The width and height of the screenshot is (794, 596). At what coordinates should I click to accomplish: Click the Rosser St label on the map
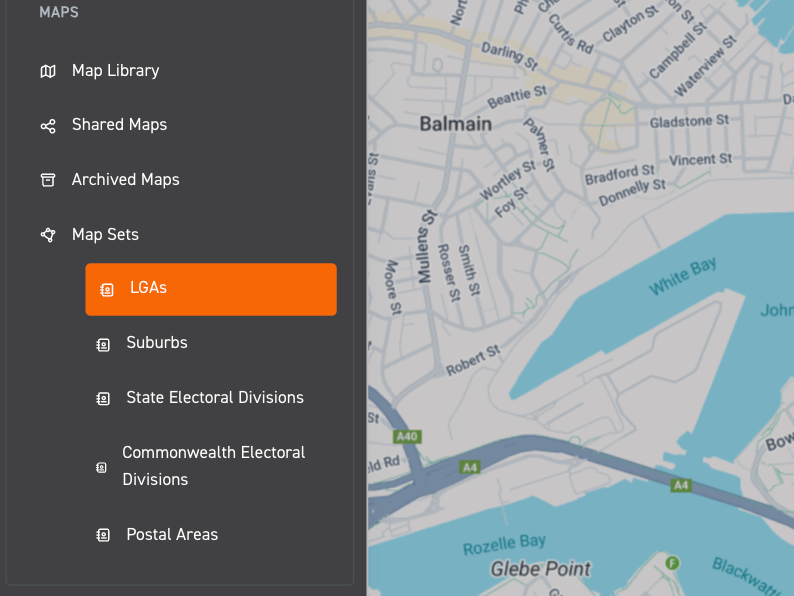coord(449,273)
